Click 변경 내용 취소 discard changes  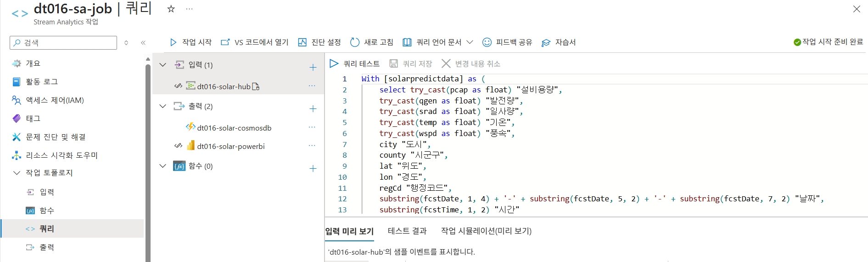pyautogui.click(x=471, y=63)
